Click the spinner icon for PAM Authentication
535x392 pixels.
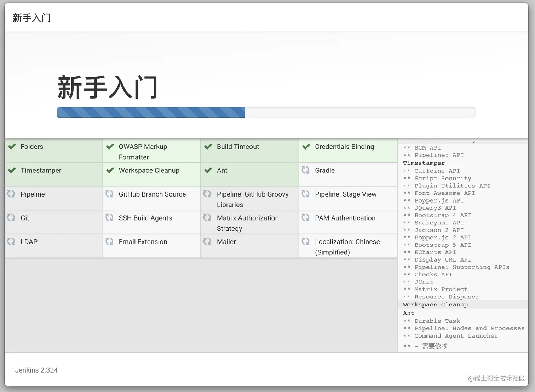(306, 217)
